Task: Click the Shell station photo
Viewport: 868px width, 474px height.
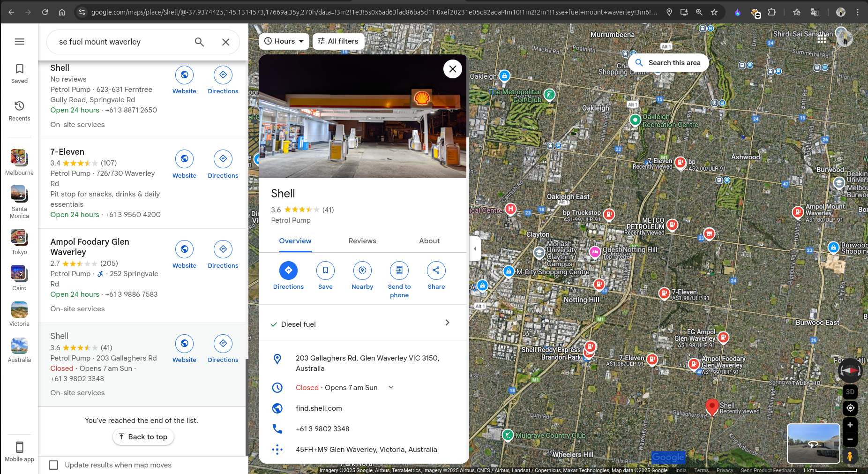Action: 363,117
